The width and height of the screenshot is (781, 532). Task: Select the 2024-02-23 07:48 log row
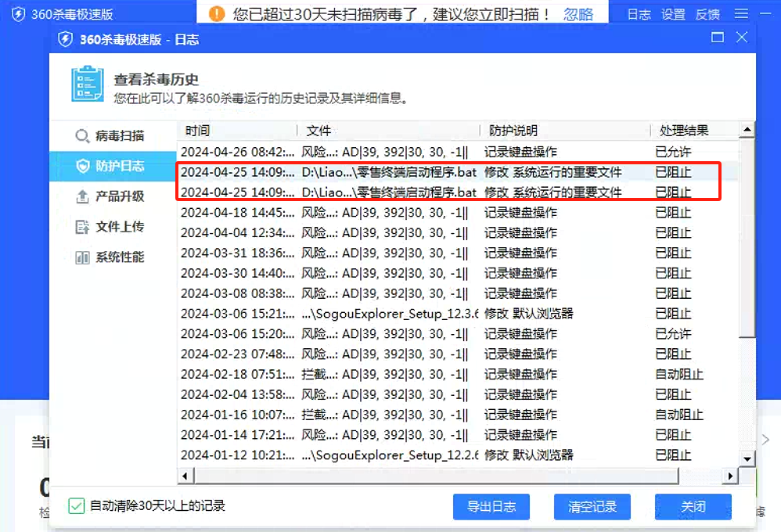tap(459, 354)
